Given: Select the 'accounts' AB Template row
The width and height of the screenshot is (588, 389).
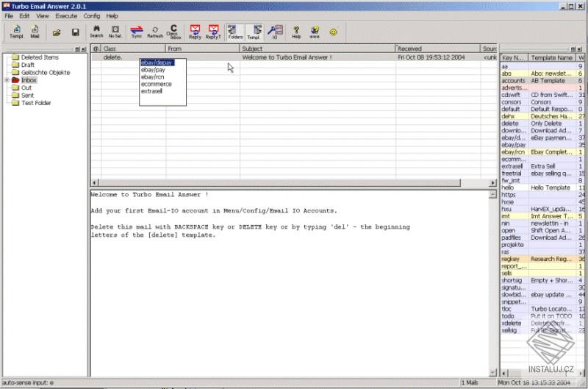Looking at the screenshot, I should click(542, 81).
